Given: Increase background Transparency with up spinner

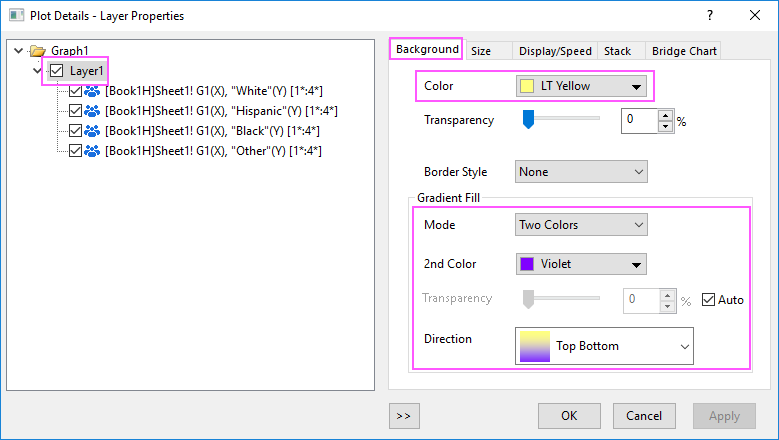Looking at the screenshot, I should pyautogui.click(x=666, y=115).
